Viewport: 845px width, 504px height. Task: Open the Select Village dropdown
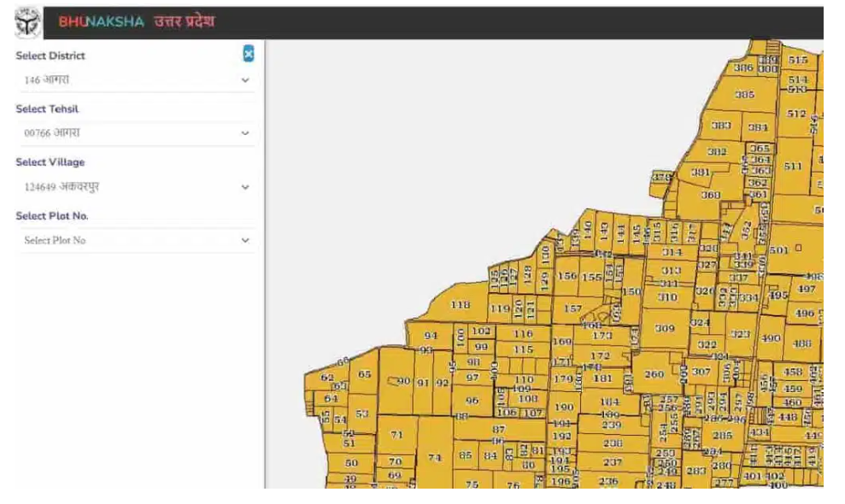(135, 187)
